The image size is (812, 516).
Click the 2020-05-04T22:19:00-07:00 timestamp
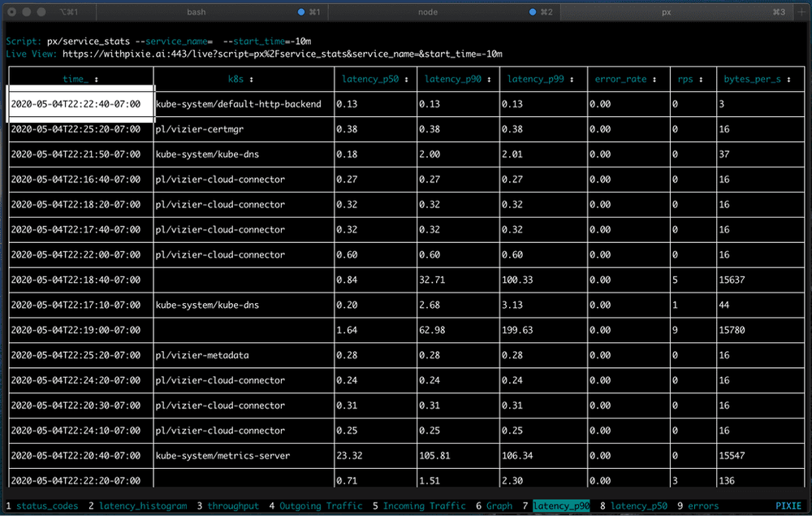[76, 330]
